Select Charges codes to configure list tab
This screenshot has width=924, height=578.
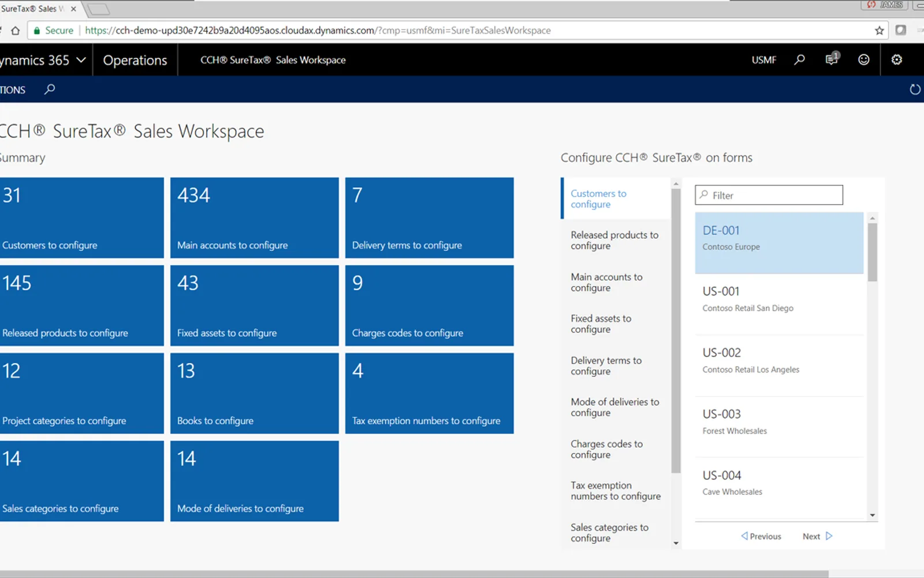(x=616, y=449)
